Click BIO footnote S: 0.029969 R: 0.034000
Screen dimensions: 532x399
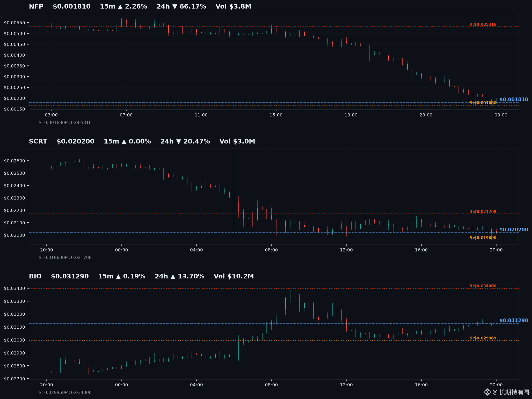[65, 393]
